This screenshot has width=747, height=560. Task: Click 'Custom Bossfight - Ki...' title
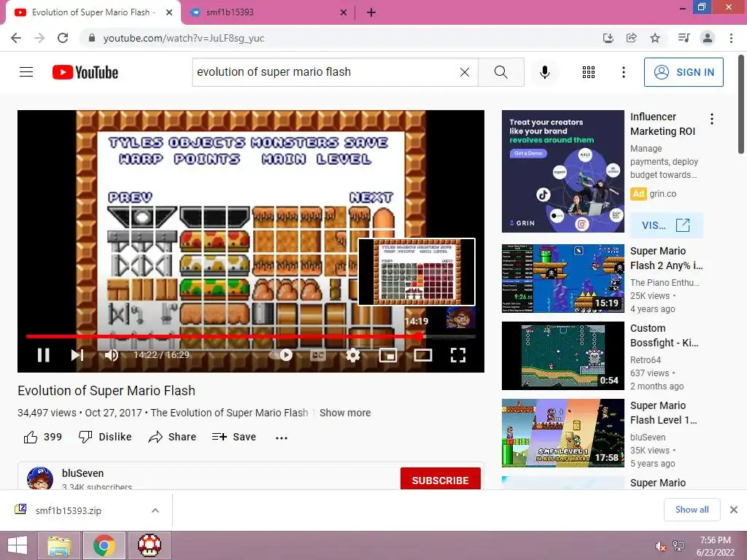point(664,335)
